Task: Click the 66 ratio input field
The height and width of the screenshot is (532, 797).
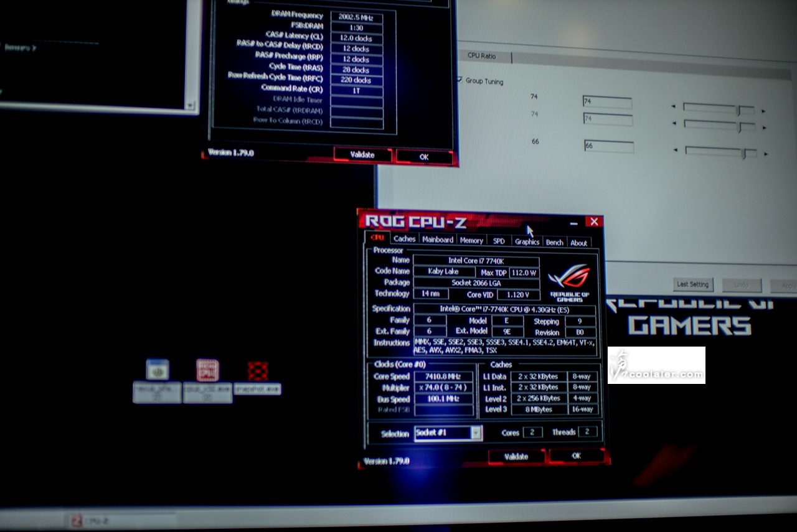Action: click(609, 147)
